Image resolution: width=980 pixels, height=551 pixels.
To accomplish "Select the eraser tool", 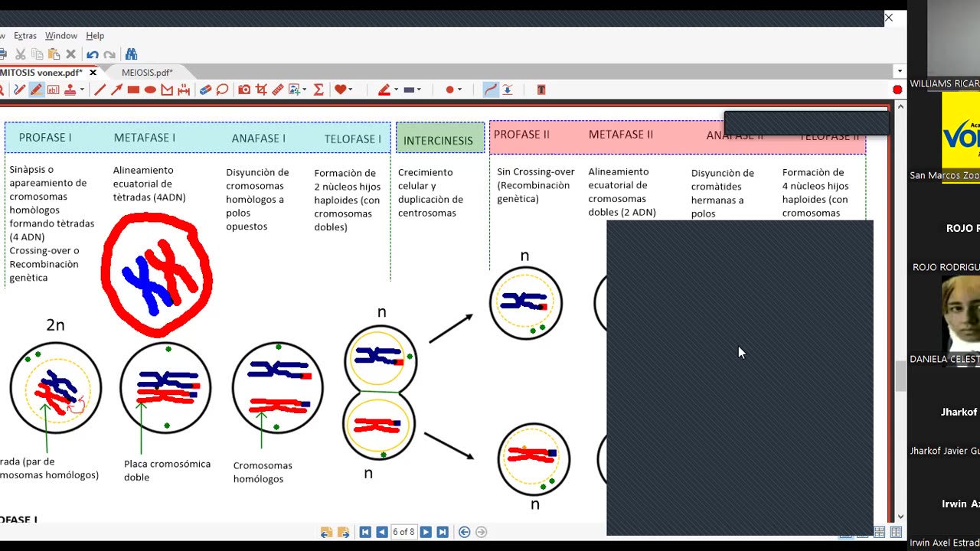I will [x=205, y=90].
